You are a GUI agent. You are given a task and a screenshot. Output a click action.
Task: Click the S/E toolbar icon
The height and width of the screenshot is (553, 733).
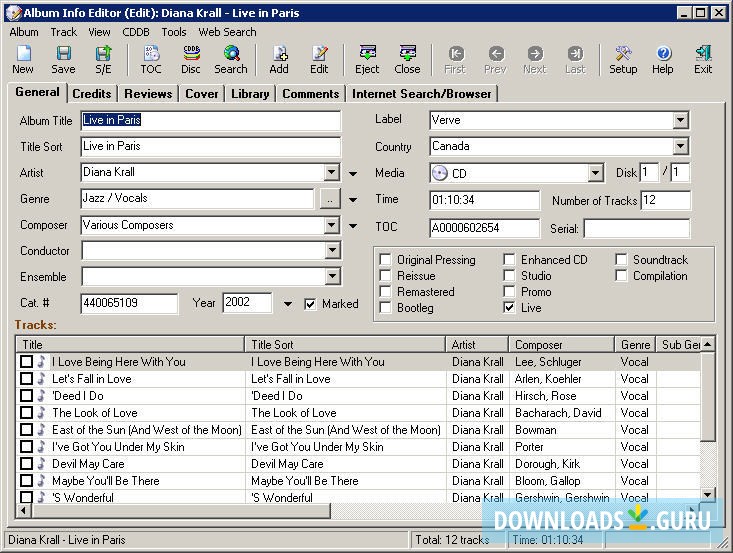click(x=103, y=60)
